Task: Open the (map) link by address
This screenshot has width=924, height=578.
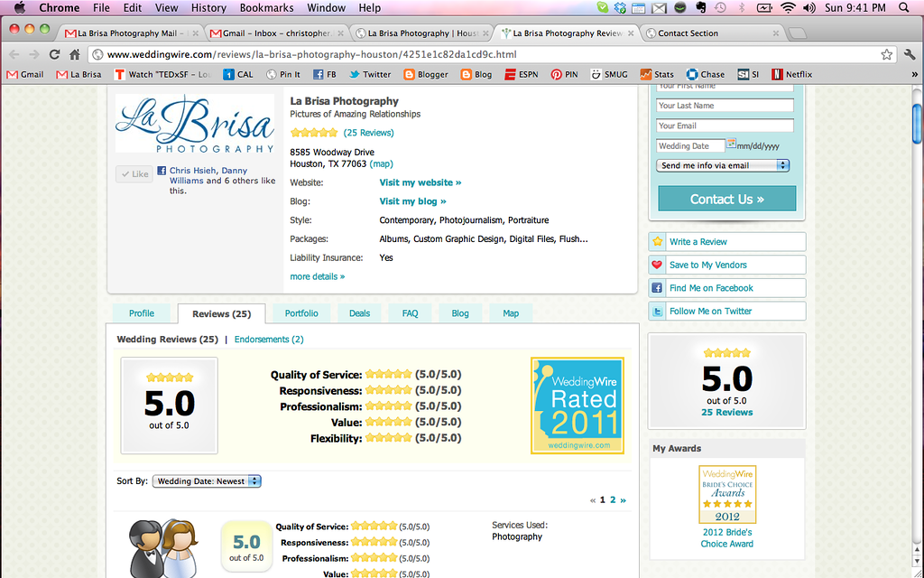Action: point(382,164)
